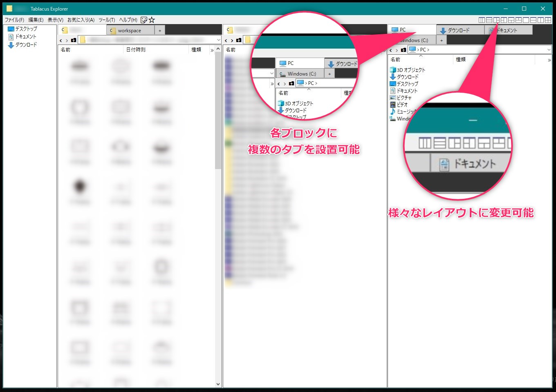Open the ツール(T) menu

point(107,20)
